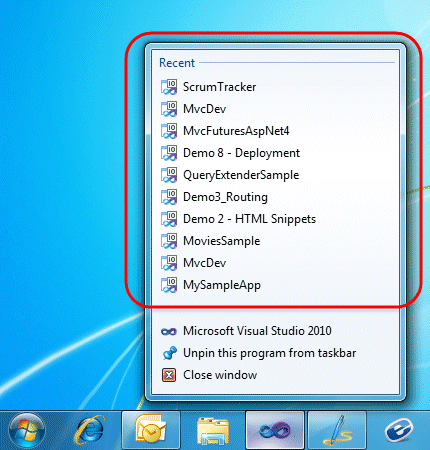Open QueryExtenderSample recent item

pos(275,175)
